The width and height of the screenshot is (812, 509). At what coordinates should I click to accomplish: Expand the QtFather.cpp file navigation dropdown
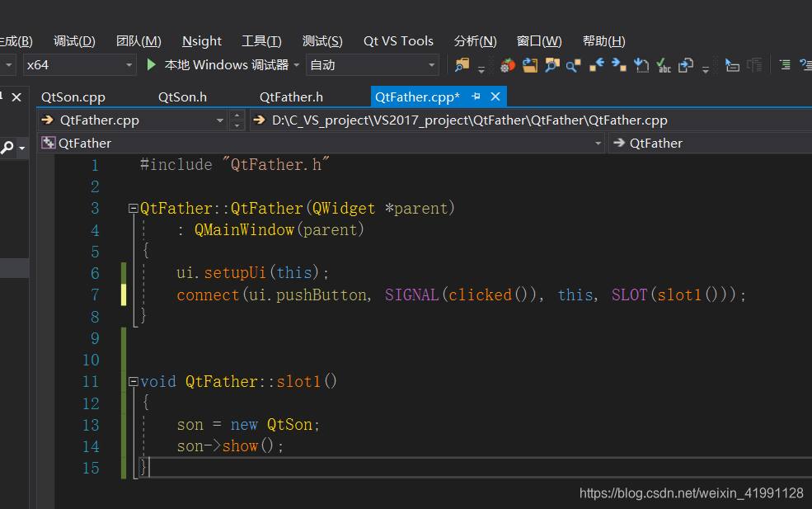220,120
